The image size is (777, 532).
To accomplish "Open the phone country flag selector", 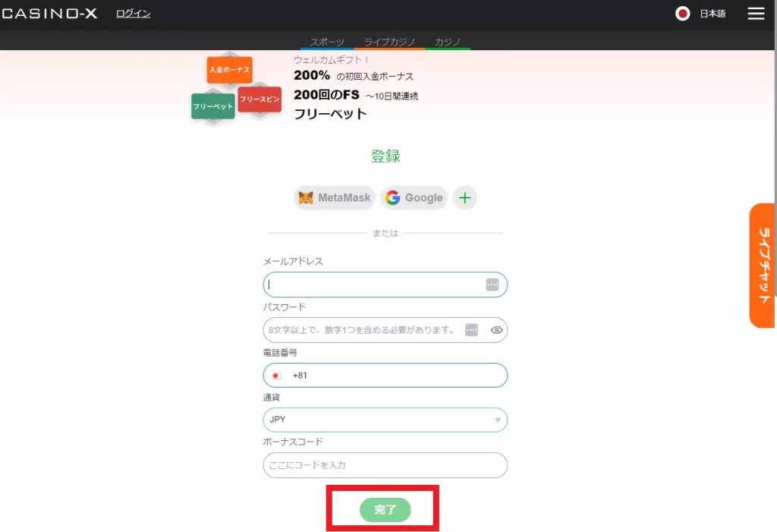I will [276, 376].
